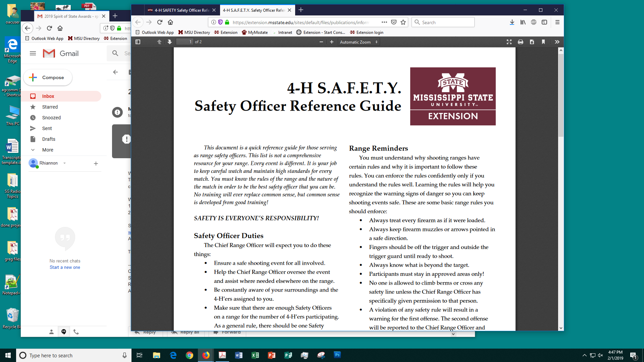
Task: Reload the Firefox page
Action: tap(160, 22)
